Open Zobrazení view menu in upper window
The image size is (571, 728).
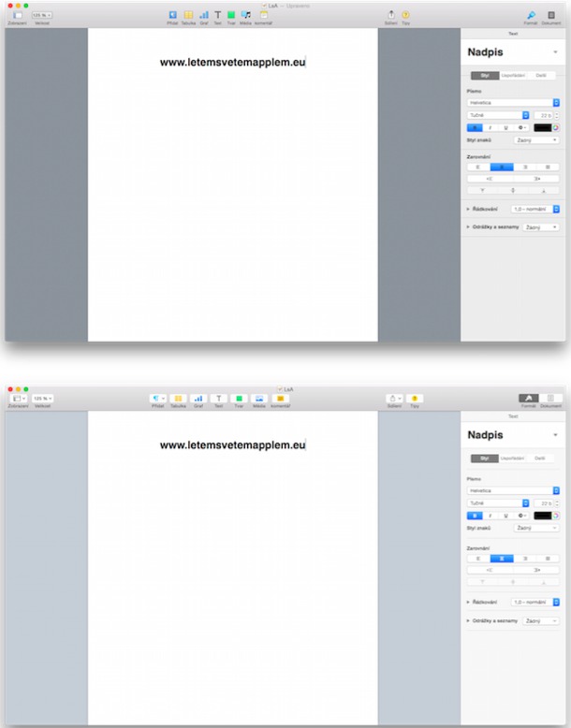tap(17, 15)
